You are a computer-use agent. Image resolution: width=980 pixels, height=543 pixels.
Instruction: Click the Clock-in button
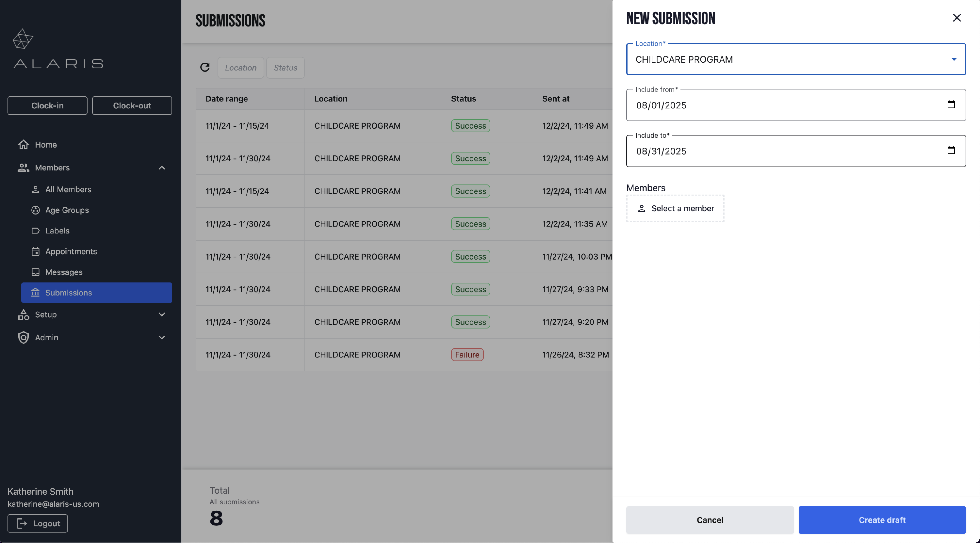[48, 106]
